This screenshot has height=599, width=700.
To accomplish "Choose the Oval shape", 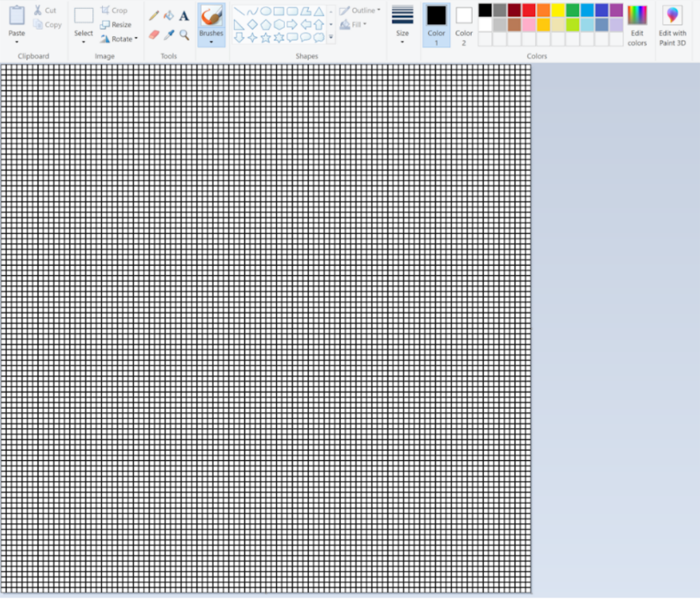I will [x=266, y=12].
